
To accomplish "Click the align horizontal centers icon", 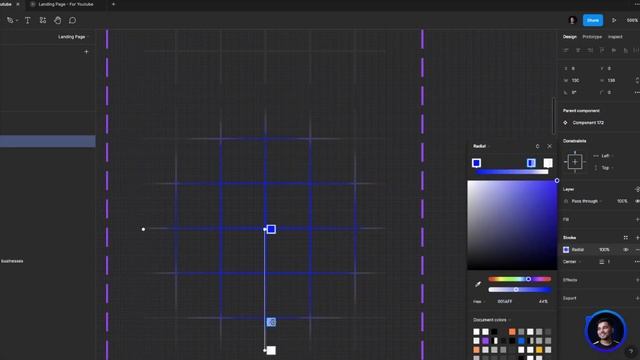I will pos(578,50).
